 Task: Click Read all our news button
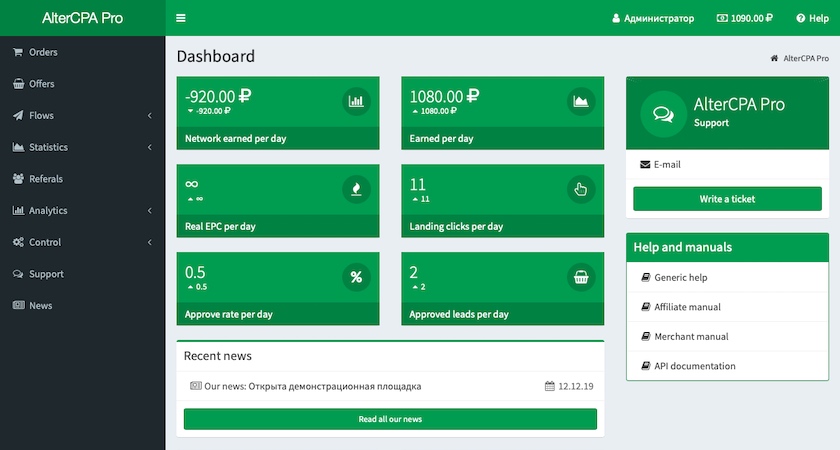click(390, 419)
